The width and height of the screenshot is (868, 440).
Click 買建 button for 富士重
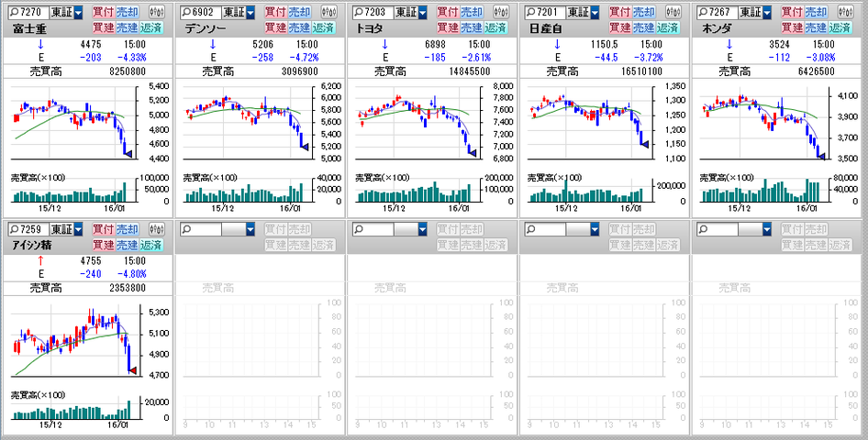point(103,27)
